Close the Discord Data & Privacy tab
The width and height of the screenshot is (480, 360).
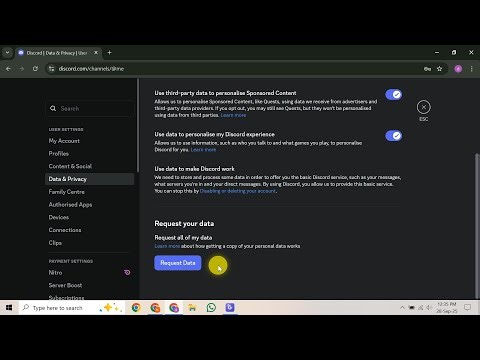(96, 53)
